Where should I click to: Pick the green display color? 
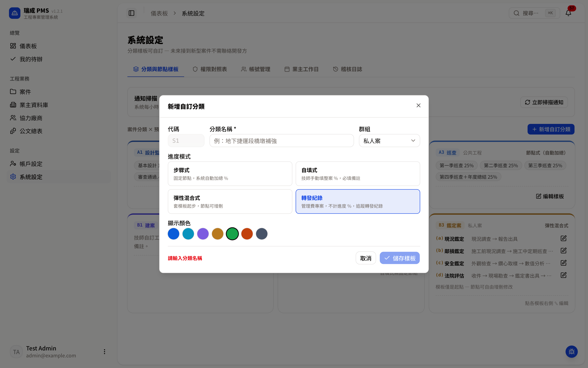point(232,234)
